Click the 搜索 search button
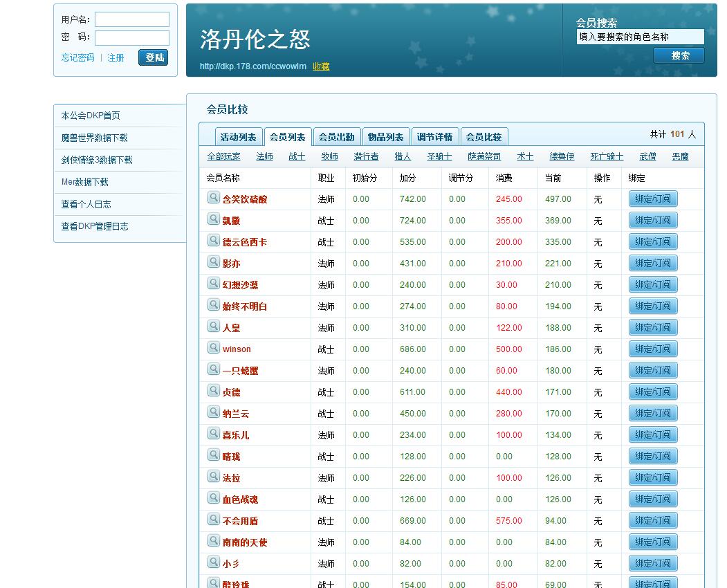The height and width of the screenshot is (588, 727). pos(679,55)
